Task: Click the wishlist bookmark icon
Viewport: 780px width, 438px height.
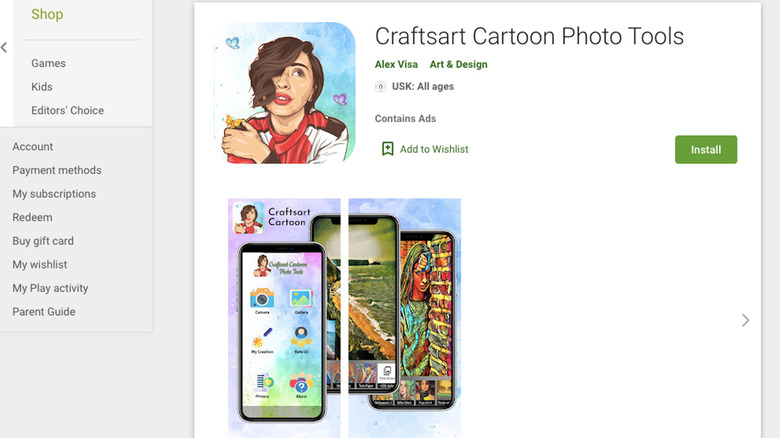Action: point(388,149)
